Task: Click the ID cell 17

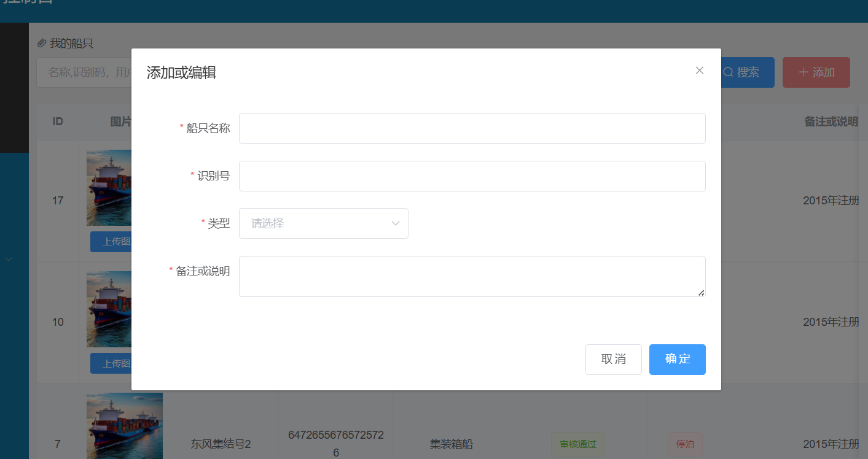Action: click(58, 201)
